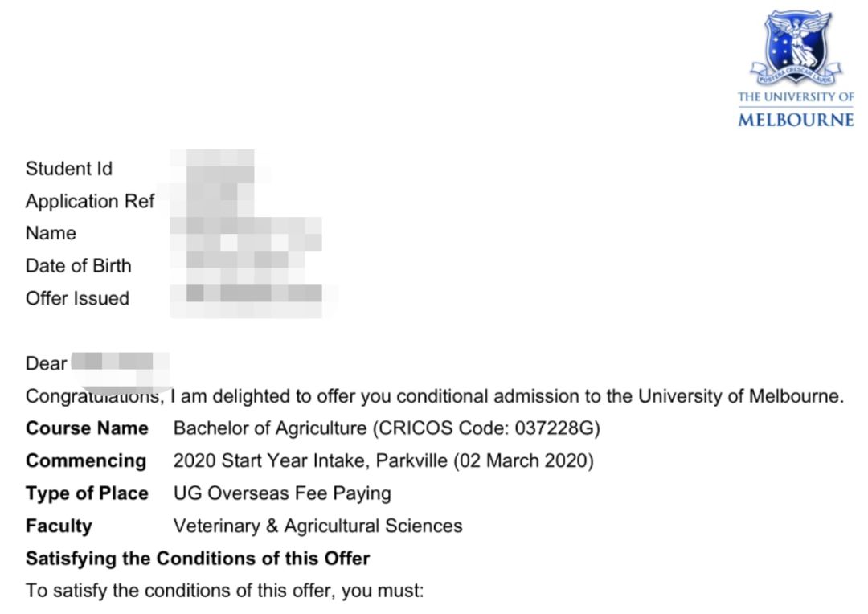Click 'THE UNIVERSITY OF' logo text
The image size is (868, 614).
[796, 97]
